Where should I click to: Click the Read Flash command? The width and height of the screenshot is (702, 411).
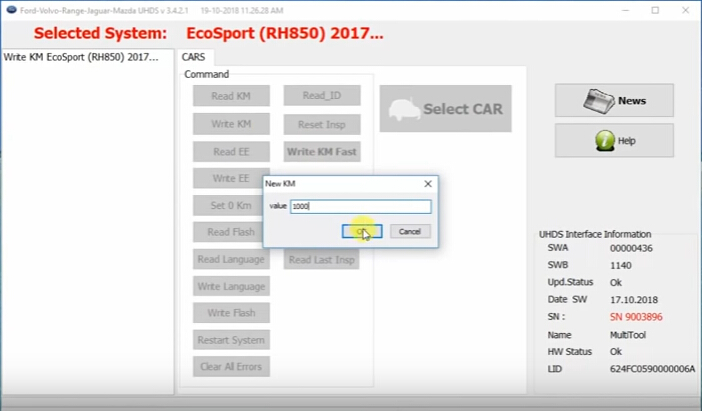(228, 232)
